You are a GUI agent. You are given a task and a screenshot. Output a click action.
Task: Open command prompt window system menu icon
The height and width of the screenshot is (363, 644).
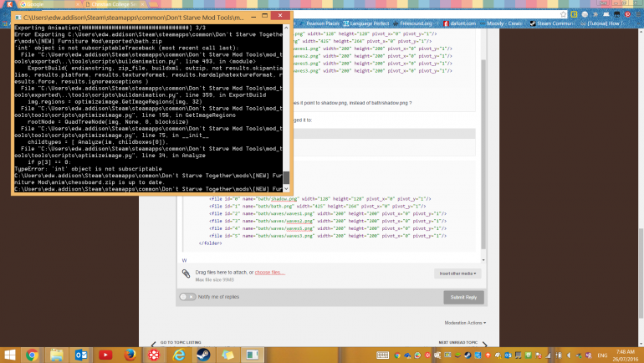(18, 18)
